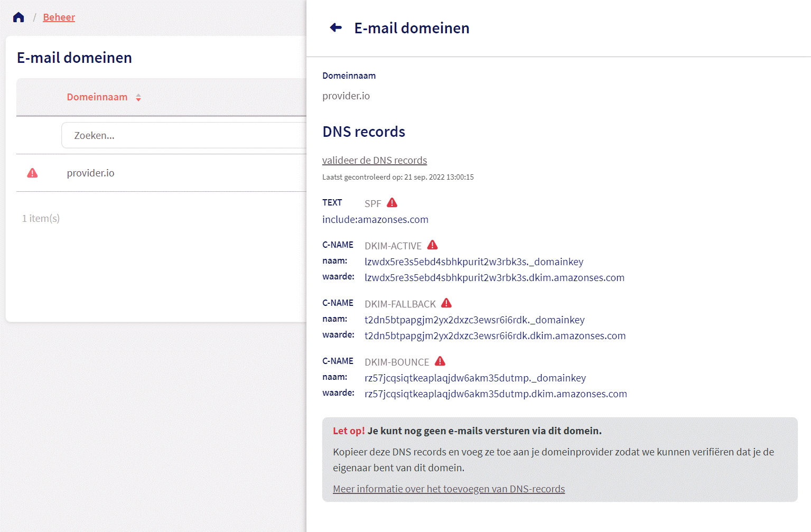Viewport: 811px width, 532px height.
Task: Click the DKIM-BOUNCE warning triangle icon
Action: pyautogui.click(x=440, y=361)
